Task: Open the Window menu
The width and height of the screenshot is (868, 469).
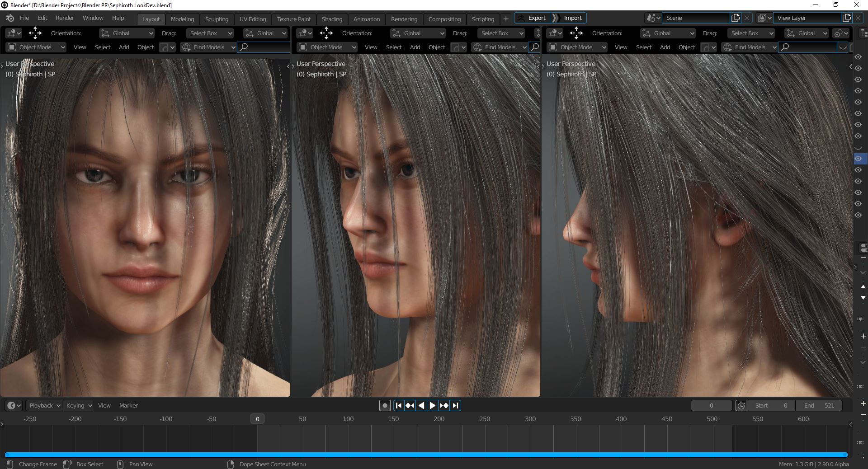Action: pos(93,18)
